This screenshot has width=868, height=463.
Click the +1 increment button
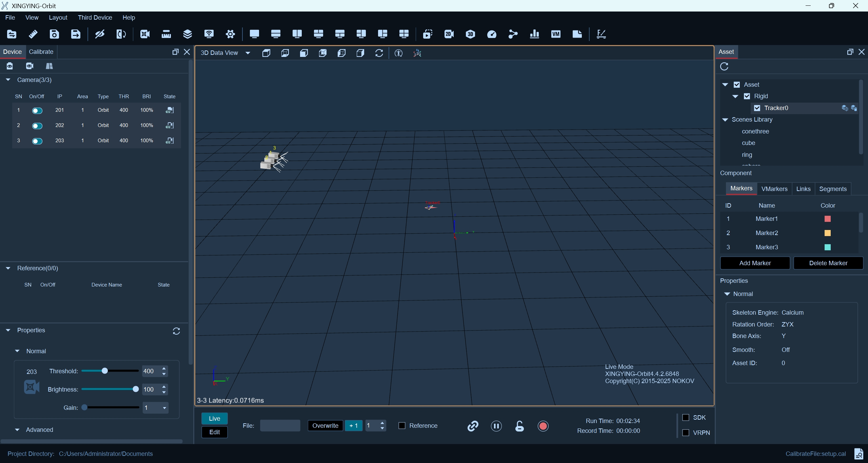[x=354, y=426]
